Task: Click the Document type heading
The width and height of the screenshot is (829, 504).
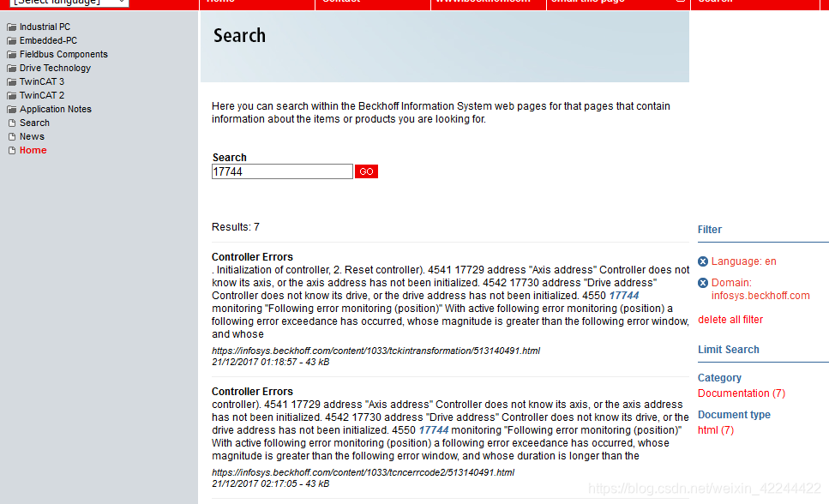Action: (734, 415)
